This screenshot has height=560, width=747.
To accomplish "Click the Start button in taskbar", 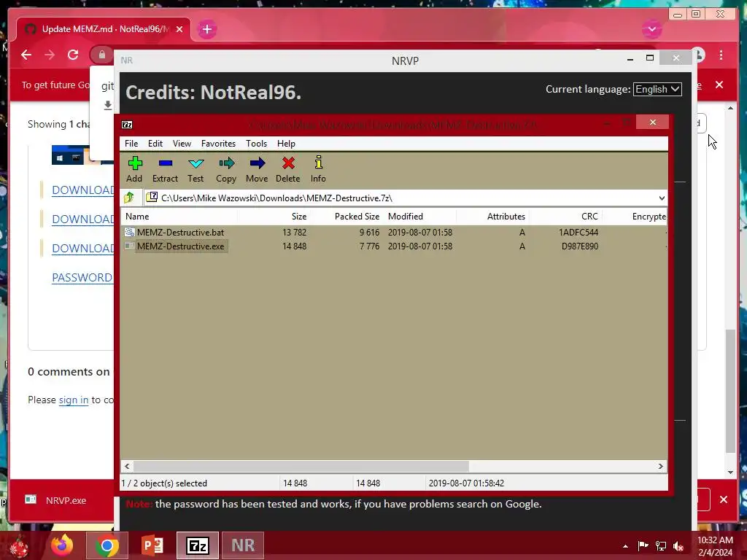I will 19,546.
